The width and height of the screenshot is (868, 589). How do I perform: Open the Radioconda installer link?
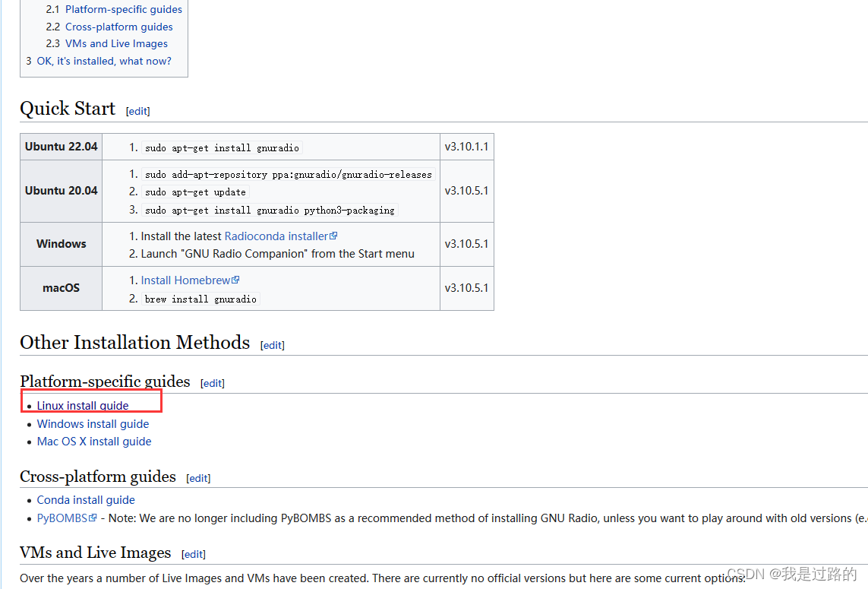pyautogui.click(x=276, y=236)
